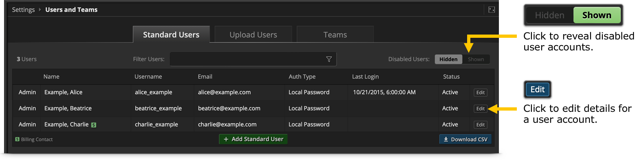Click the green billing contact badge beside Charlie
This screenshot has height=161, width=644.
click(x=94, y=125)
